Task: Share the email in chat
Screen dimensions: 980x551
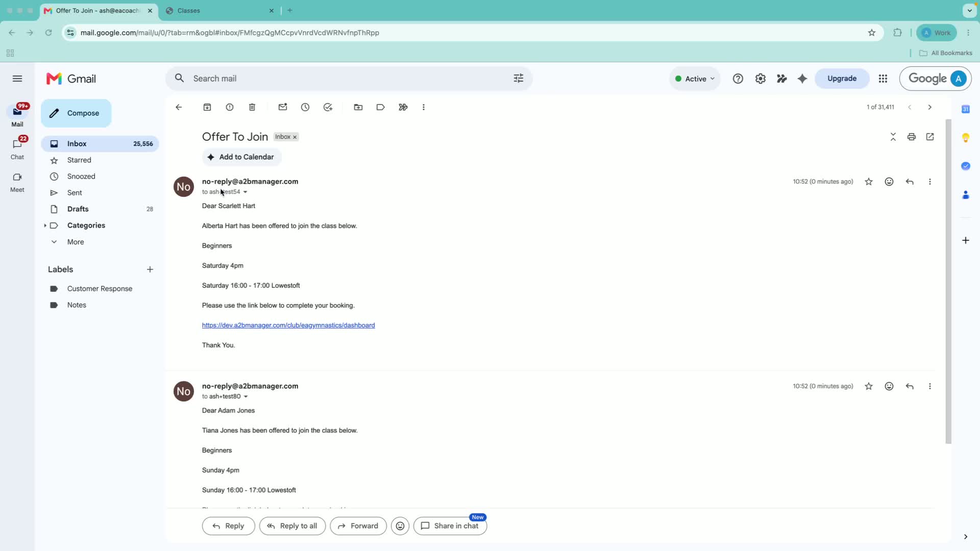Action: 450,526
